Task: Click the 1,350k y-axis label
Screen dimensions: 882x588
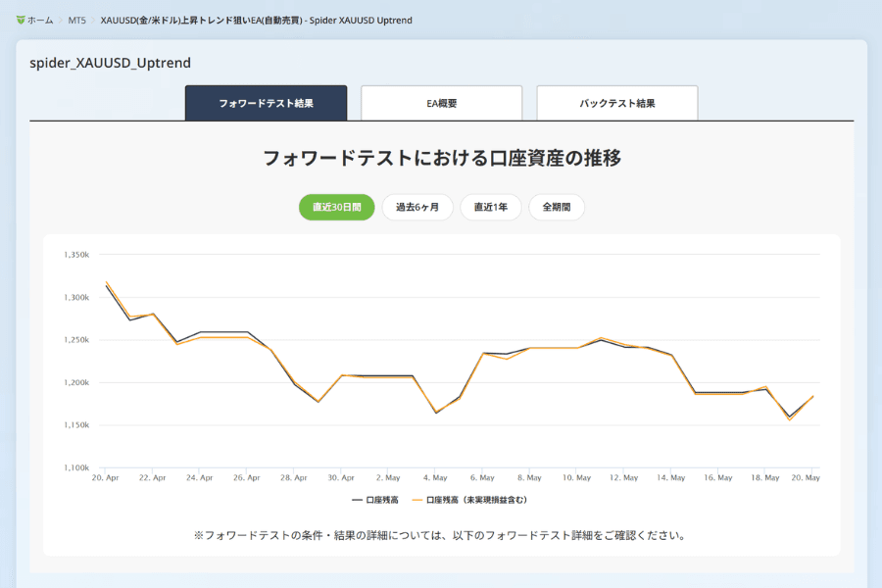Action: [x=76, y=255]
